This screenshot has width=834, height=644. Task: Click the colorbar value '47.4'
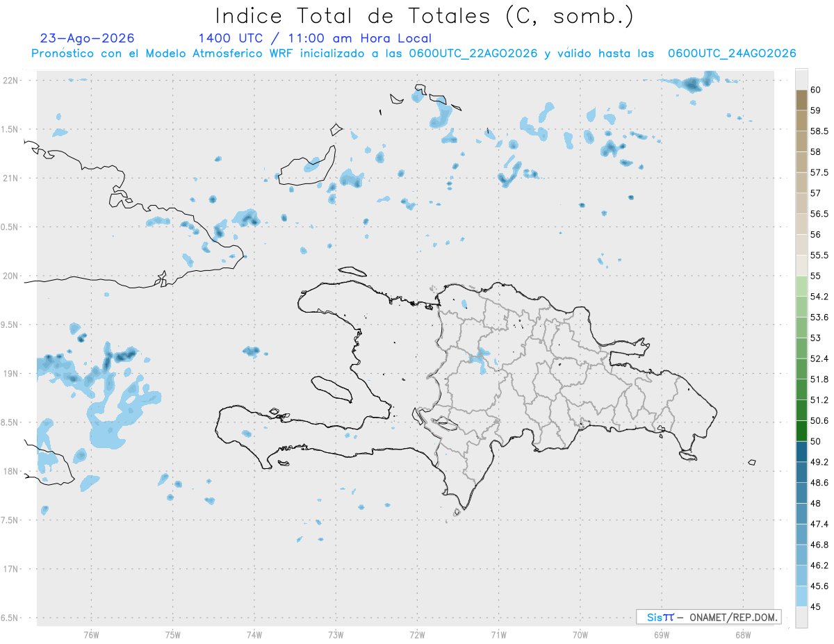tap(819, 524)
